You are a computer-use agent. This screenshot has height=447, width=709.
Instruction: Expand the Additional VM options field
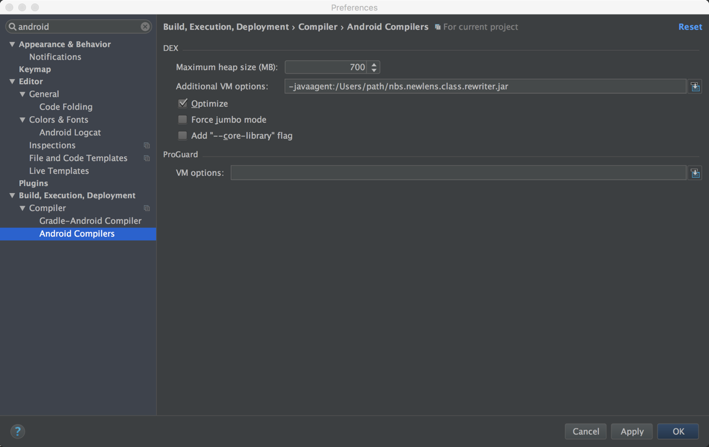(x=695, y=87)
